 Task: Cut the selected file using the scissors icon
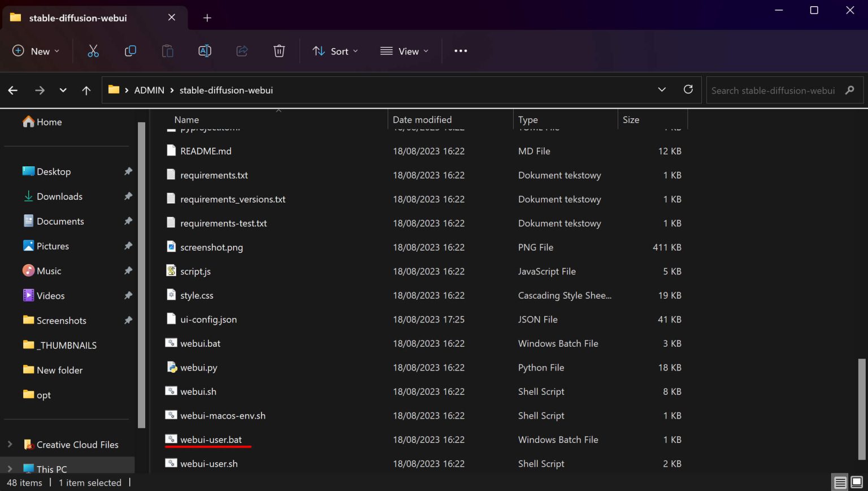(93, 51)
